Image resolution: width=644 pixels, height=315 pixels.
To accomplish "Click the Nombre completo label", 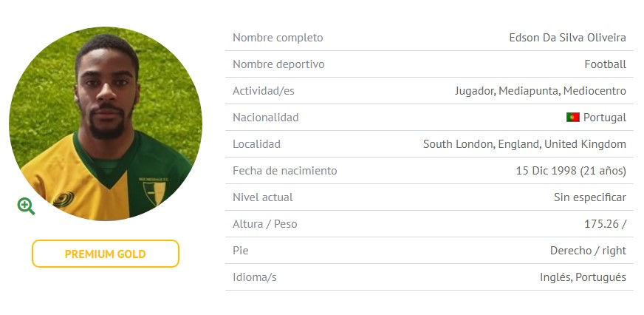I will 278,38.
